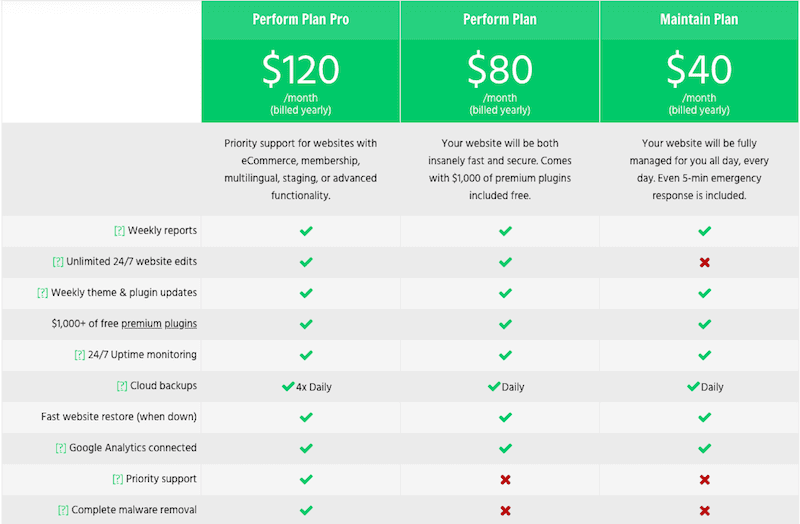Click the question mark next to 24/7 Uptime monitoring

click(80, 355)
